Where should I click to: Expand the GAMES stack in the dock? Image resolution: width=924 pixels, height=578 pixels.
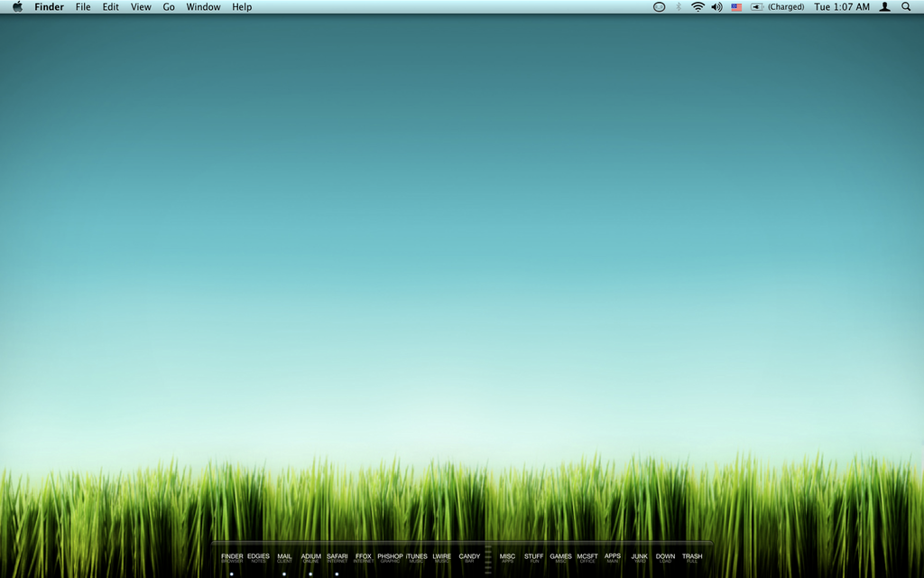click(x=560, y=558)
